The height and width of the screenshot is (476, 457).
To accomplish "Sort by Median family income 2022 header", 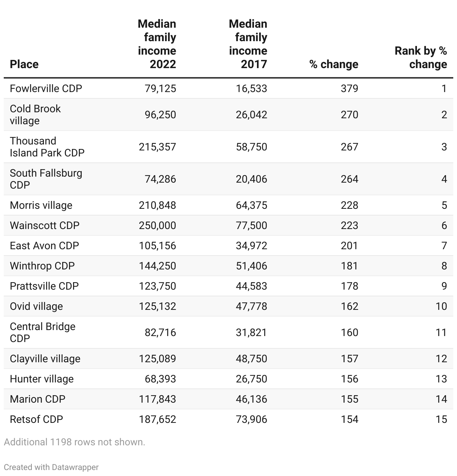I will (157, 44).
